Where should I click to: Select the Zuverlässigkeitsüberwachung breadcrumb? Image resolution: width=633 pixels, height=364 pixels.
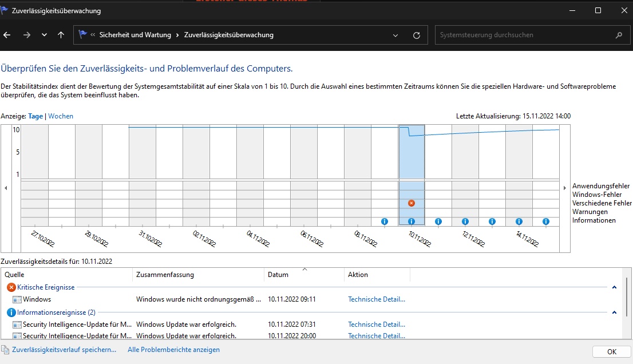tap(229, 35)
